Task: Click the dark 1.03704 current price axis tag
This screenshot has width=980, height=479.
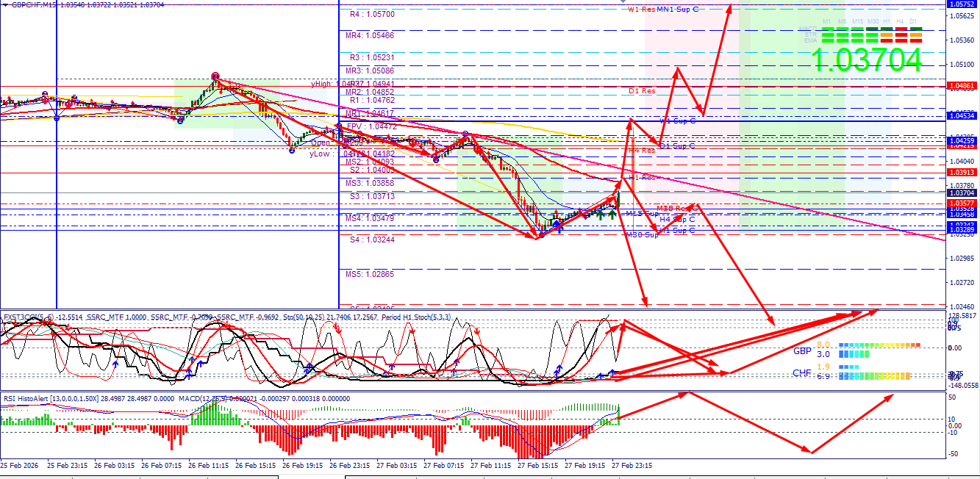Action: click(x=962, y=192)
